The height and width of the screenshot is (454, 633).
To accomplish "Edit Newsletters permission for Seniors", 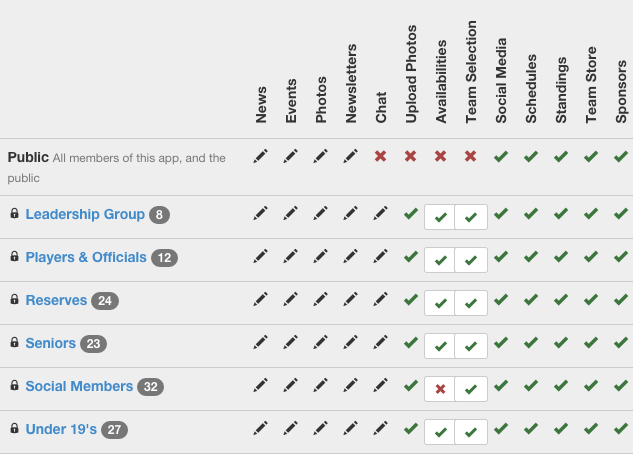I will click(x=350, y=342).
